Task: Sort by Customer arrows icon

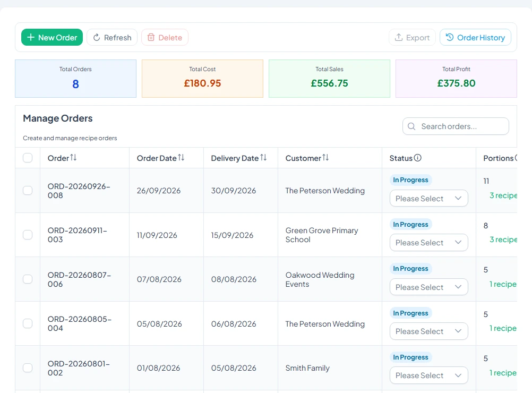Action: pyautogui.click(x=325, y=158)
